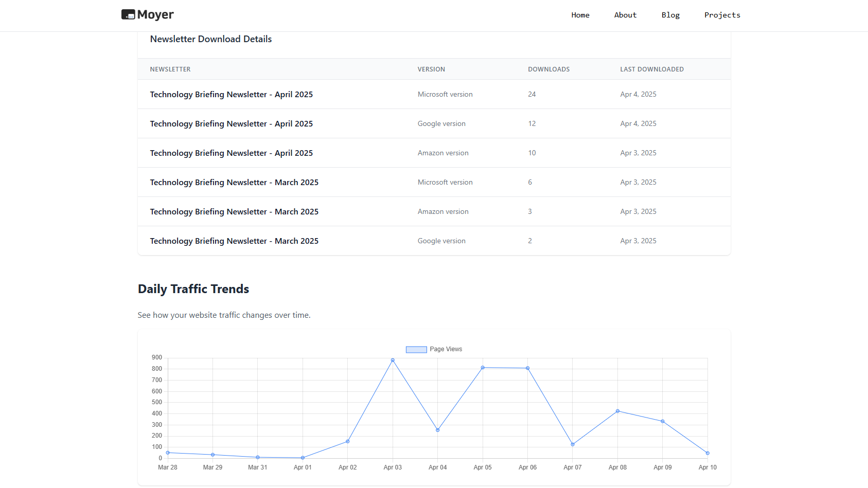
Task: Click the Downloads column header
Action: 548,69
